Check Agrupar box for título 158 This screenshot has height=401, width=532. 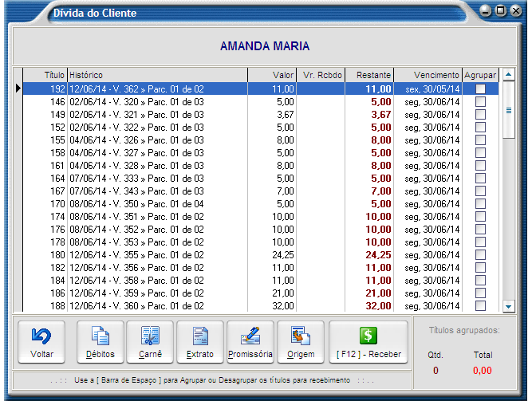click(x=480, y=152)
